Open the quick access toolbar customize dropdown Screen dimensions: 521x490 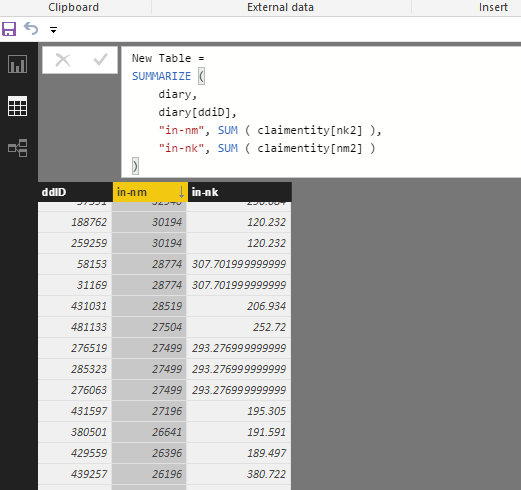53,30
